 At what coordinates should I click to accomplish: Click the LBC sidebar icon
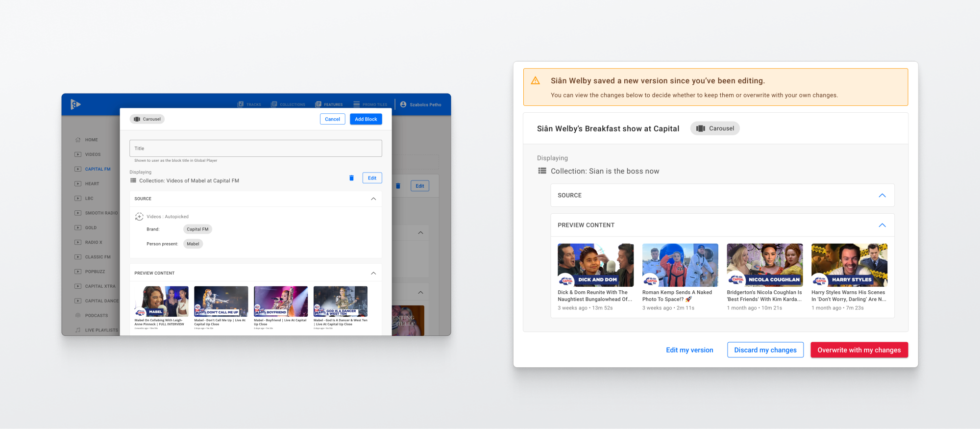click(x=78, y=199)
